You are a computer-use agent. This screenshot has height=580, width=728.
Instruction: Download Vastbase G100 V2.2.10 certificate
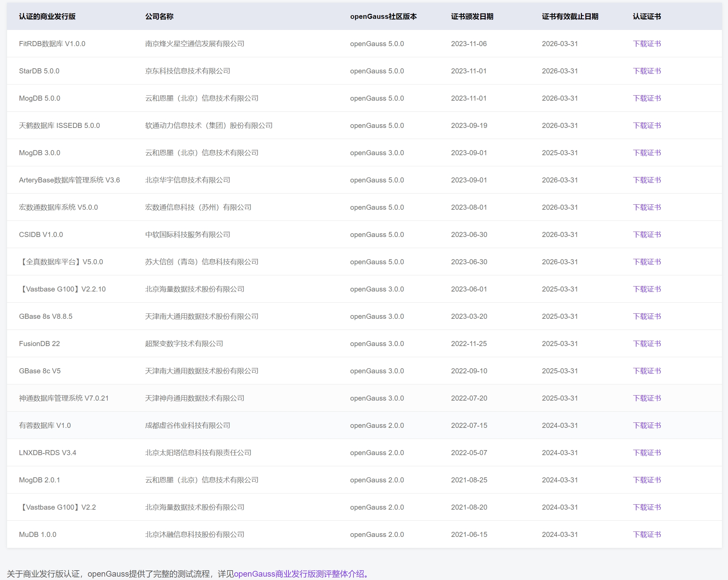tap(647, 289)
